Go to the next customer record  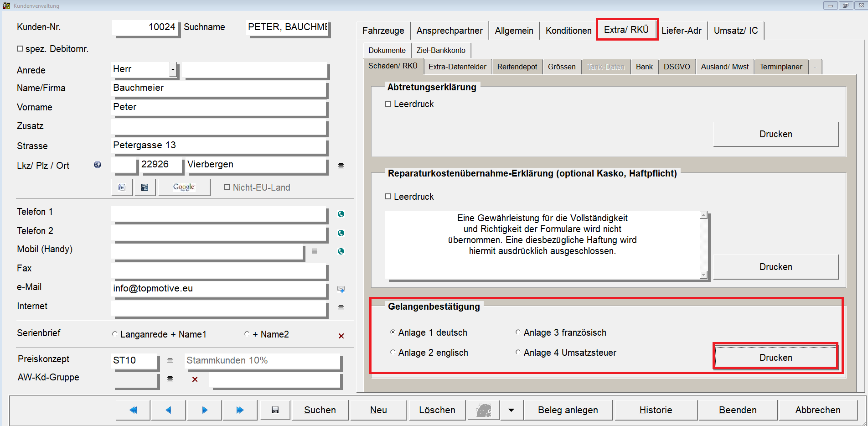tap(205, 410)
